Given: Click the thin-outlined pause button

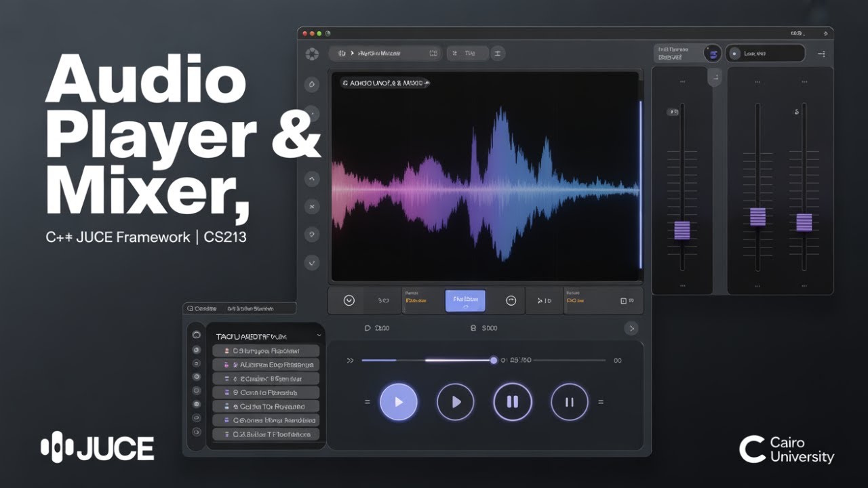Looking at the screenshot, I should coord(570,402).
